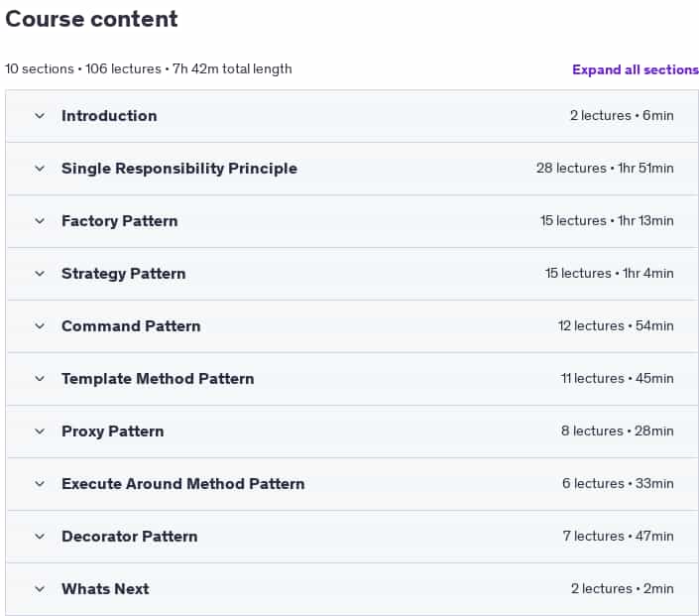
Task: Click the Whats Next section title
Action: click(x=105, y=589)
